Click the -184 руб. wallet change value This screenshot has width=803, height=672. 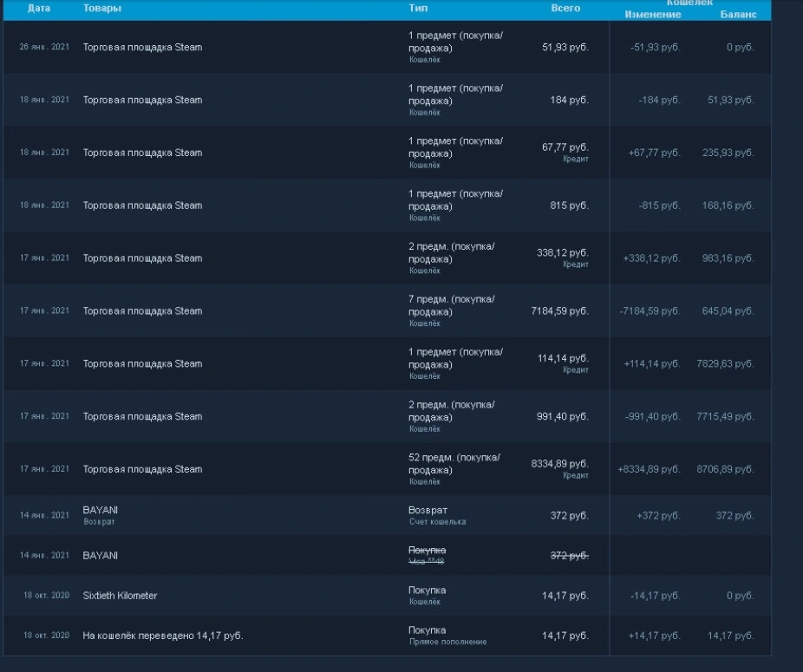(x=659, y=100)
